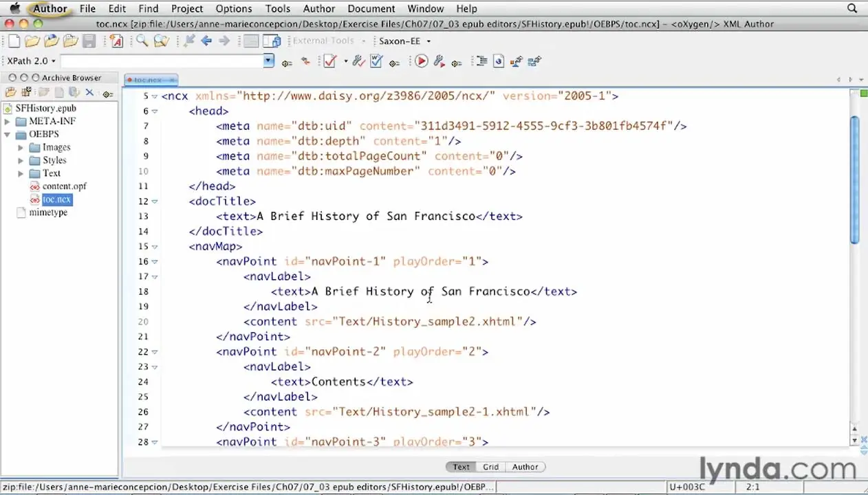Click the check well-formedness W icon
The width and height of the screenshot is (868, 495).
coord(376,61)
